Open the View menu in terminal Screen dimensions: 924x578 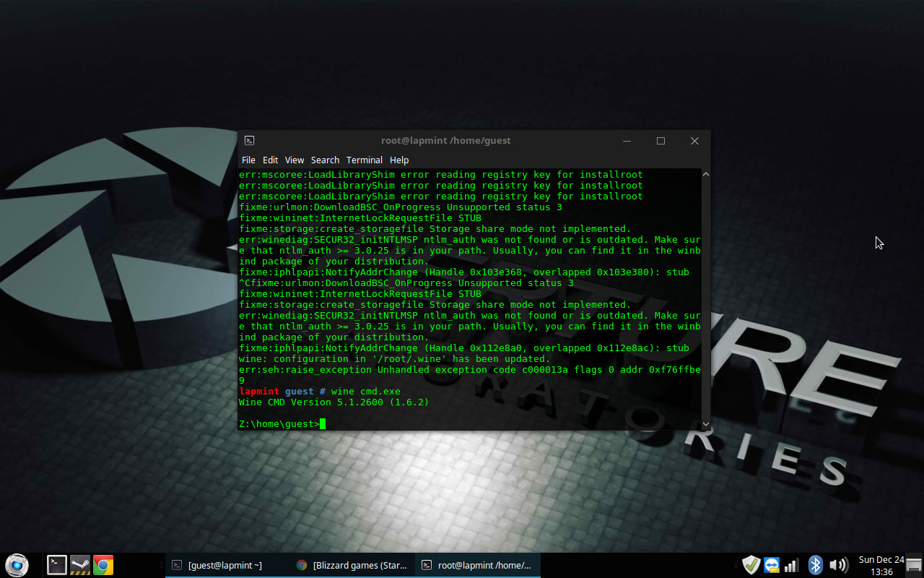click(x=295, y=160)
